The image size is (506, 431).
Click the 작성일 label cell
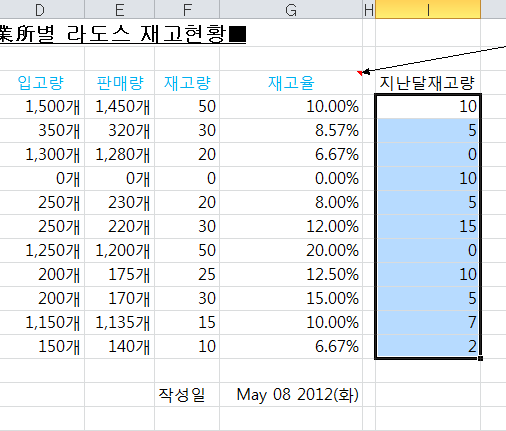click(187, 395)
